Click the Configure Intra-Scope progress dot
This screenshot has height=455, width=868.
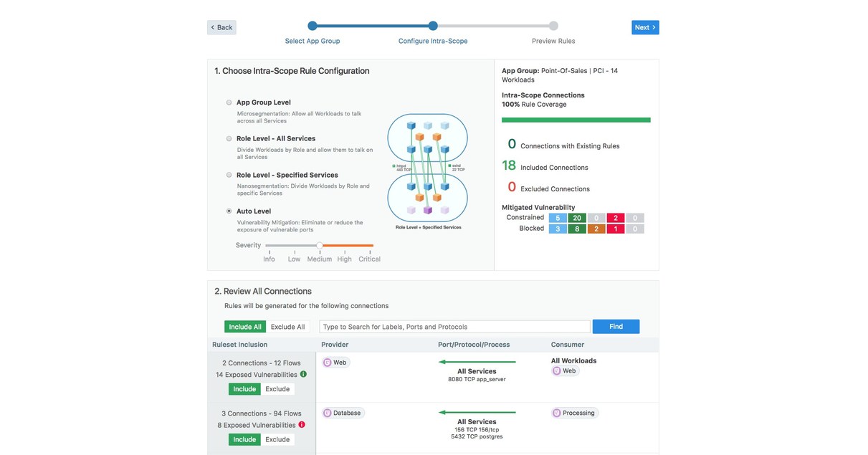(x=432, y=25)
